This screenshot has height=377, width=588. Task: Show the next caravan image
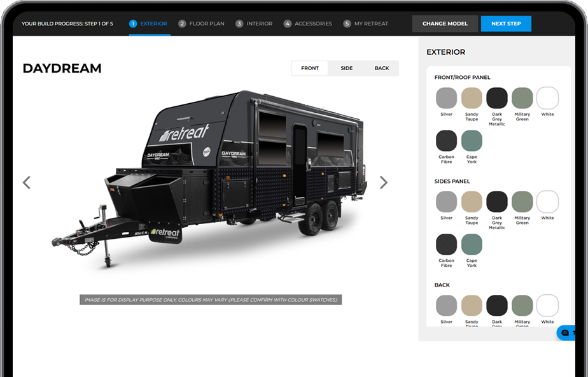coord(383,183)
